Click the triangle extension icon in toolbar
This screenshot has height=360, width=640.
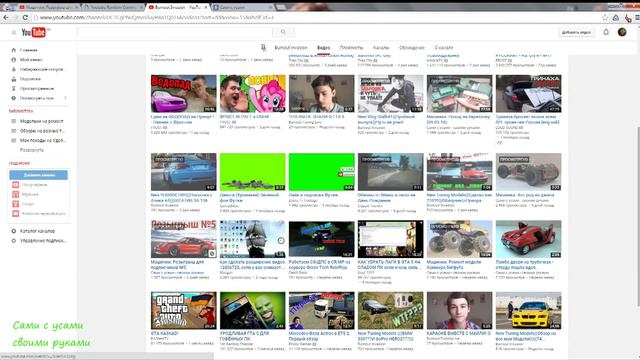click(x=616, y=18)
